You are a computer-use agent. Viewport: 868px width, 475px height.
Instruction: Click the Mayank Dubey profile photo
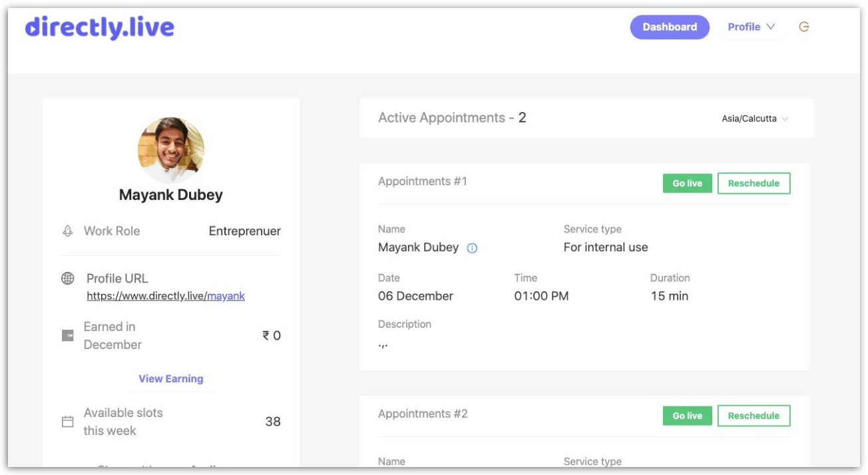click(x=171, y=151)
